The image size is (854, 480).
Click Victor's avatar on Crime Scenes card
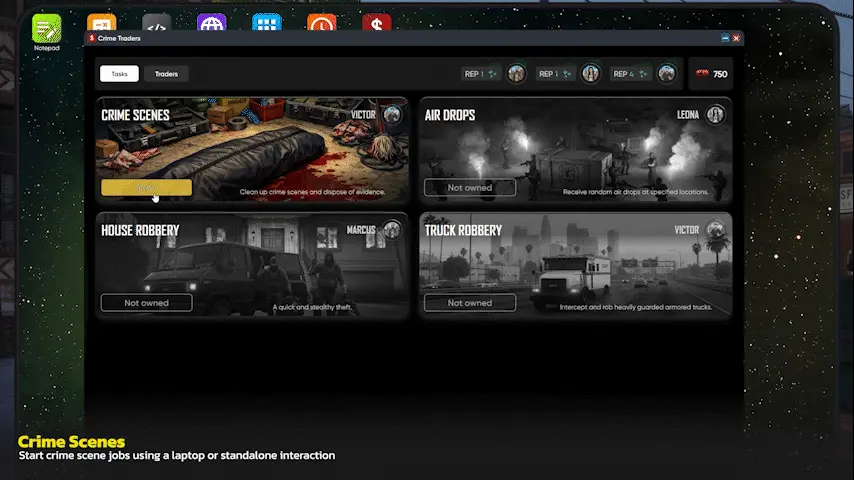(391, 115)
